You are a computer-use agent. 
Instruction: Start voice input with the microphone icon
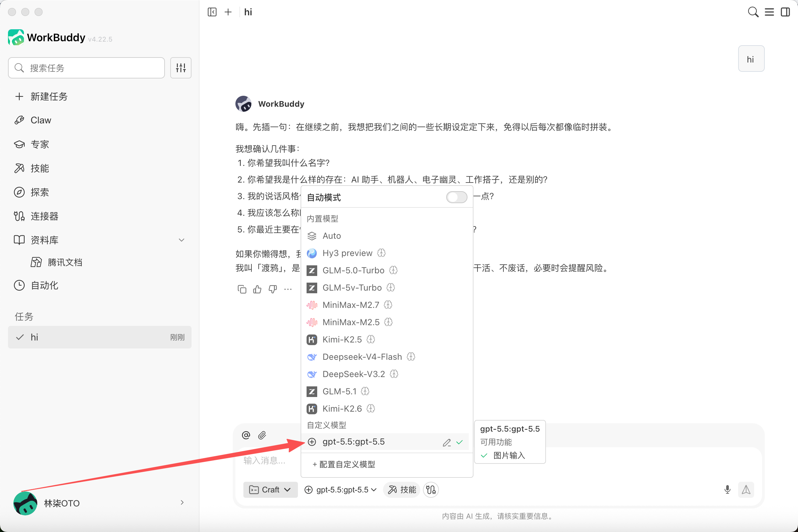[x=728, y=489]
